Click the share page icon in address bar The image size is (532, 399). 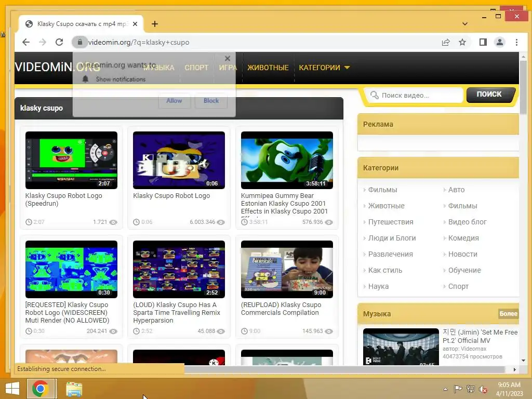point(446,42)
